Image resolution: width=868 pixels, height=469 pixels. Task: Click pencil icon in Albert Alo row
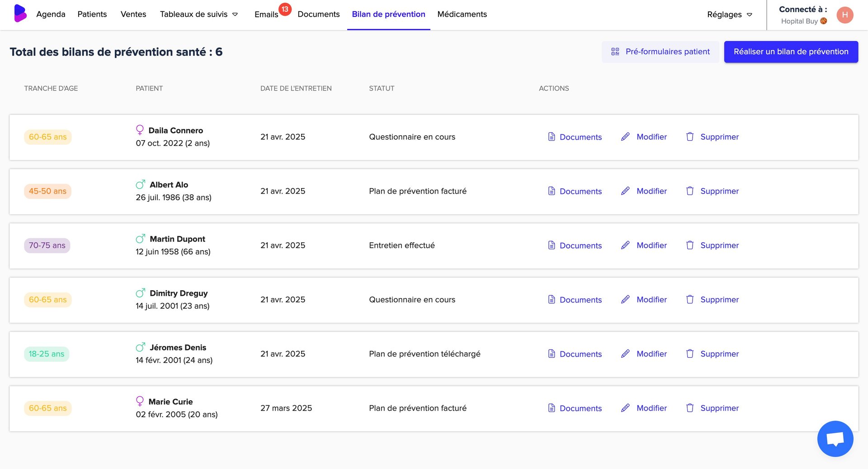pos(625,191)
